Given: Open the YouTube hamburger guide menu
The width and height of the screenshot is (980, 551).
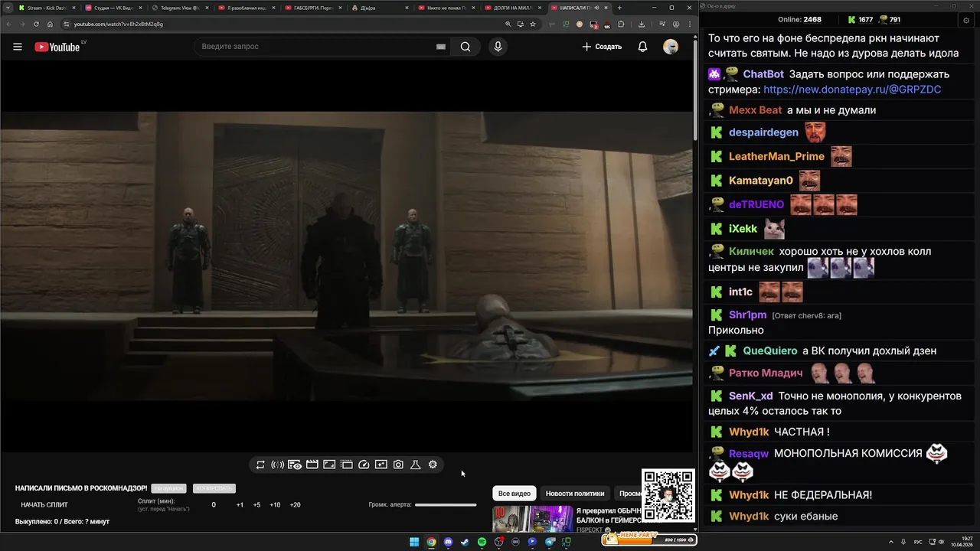Looking at the screenshot, I should coord(18,47).
